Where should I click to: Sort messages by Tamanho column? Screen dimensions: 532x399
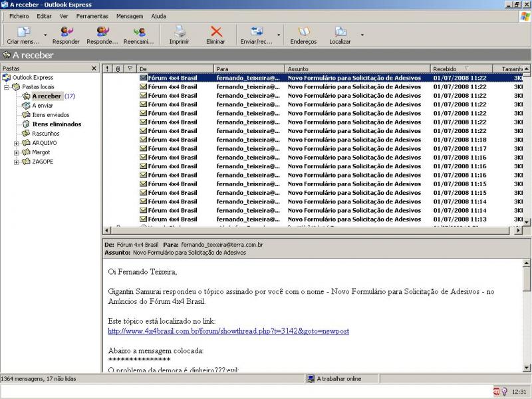click(x=507, y=69)
